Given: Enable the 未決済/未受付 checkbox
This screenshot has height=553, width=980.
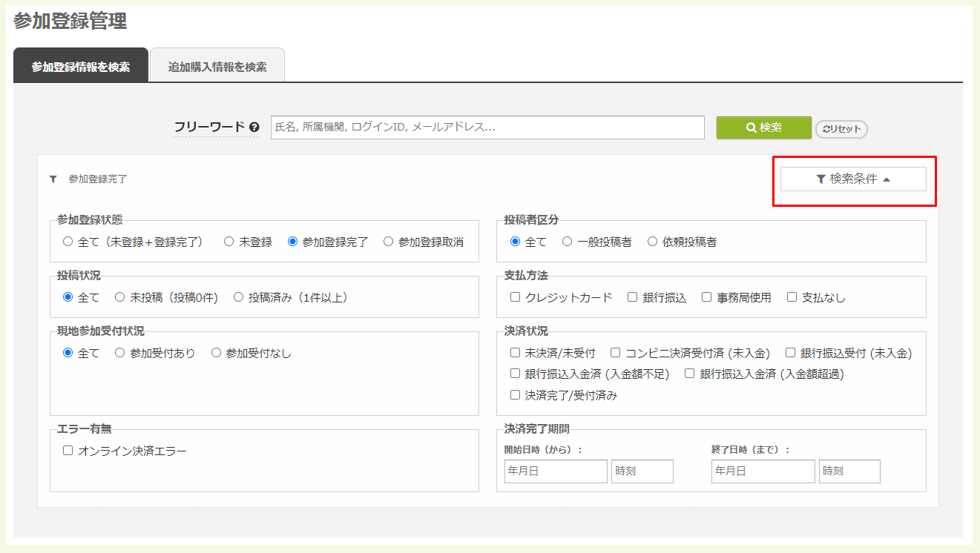Looking at the screenshot, I should point(515,352).
